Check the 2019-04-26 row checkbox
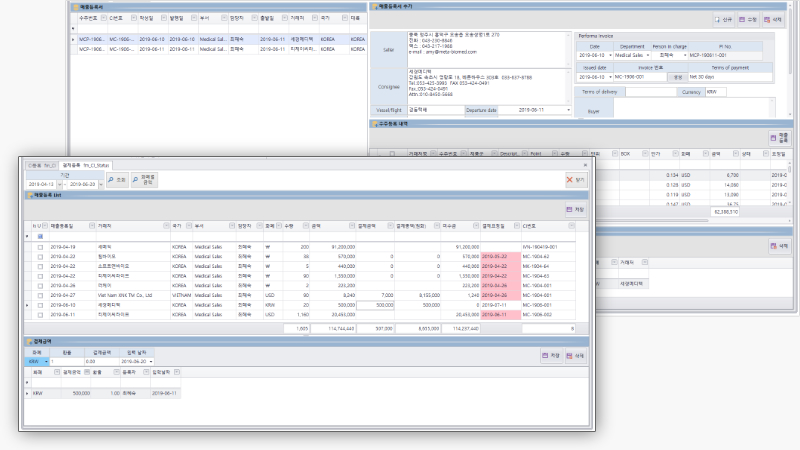The height and width of the screenshot is (450, 800). tap(40, 286)
